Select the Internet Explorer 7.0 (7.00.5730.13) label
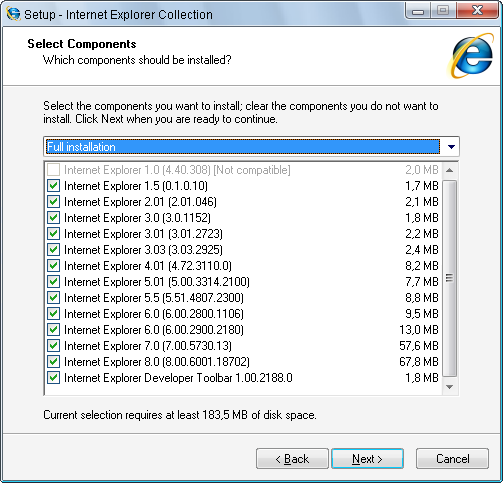Image resolution: width=503 pixels, height=483 pixels. pyautogui.click(x=148, y=346)
